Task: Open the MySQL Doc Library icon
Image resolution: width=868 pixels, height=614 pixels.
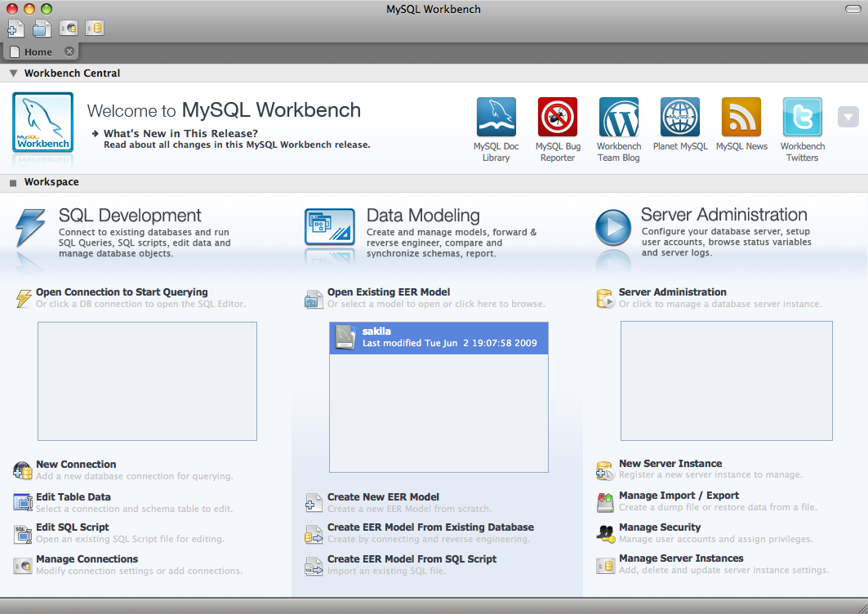Action: tap(496, 118)
